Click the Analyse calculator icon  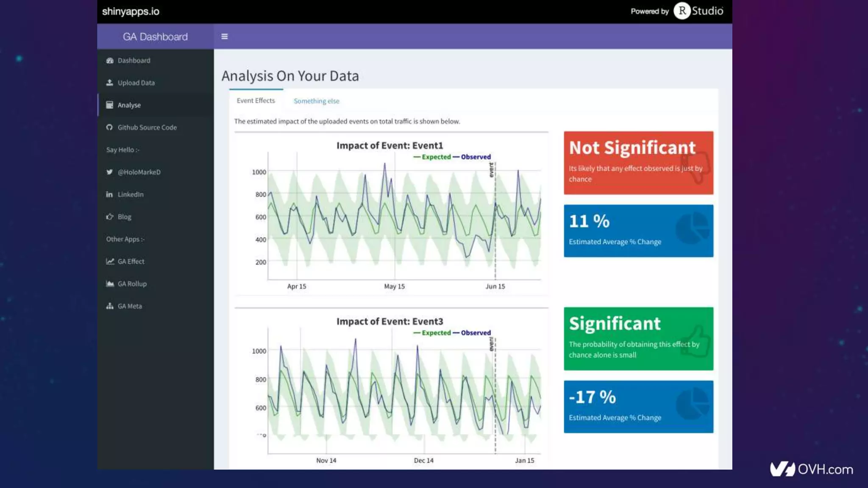pos(110,105)
